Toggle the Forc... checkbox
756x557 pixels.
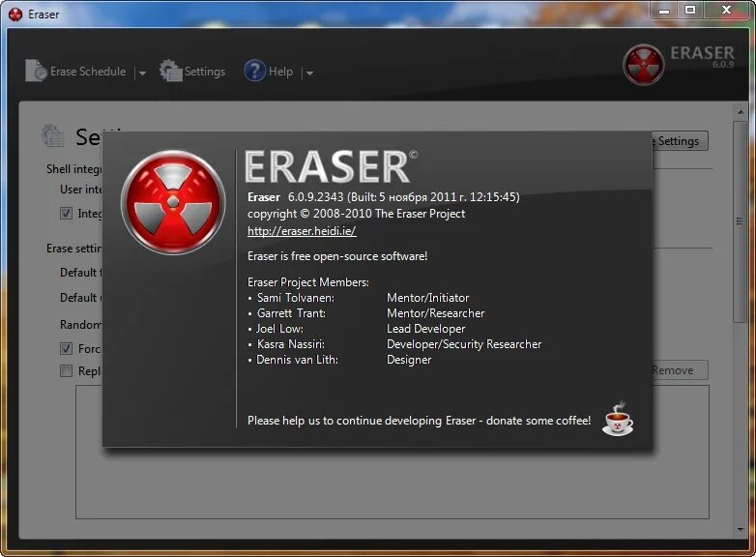click(x=66, y=348)
